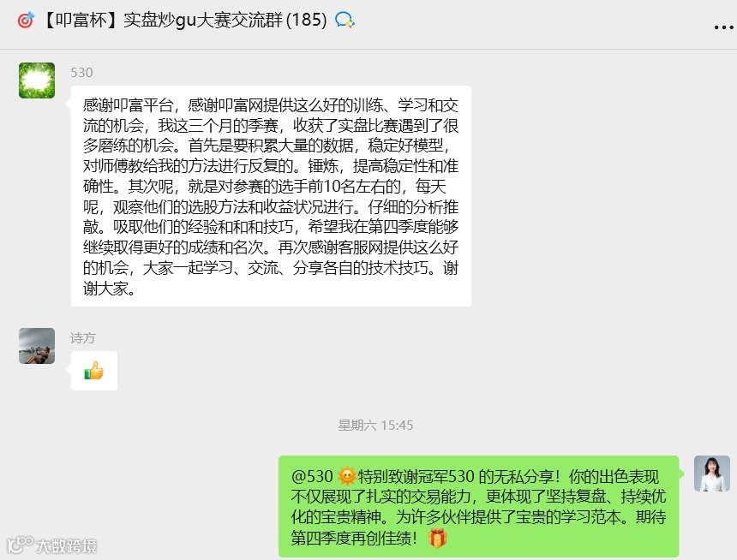Click the member count (185) in title

(307, 21)
